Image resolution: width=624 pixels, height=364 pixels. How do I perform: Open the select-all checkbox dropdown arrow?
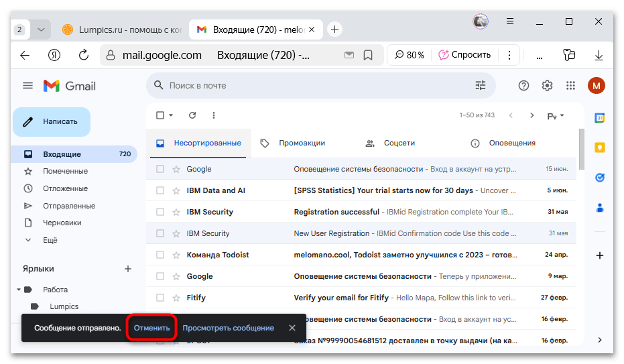(171, 115)
